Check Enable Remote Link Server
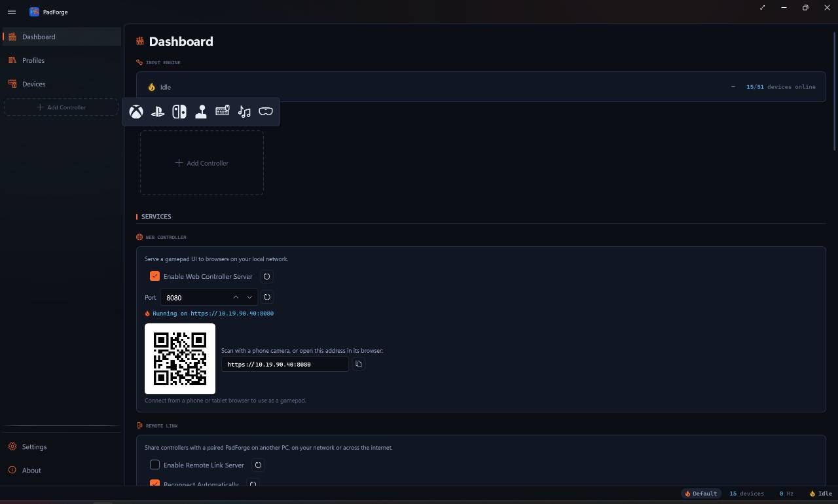This screenshot has width=838, height=504. [155, 465]
